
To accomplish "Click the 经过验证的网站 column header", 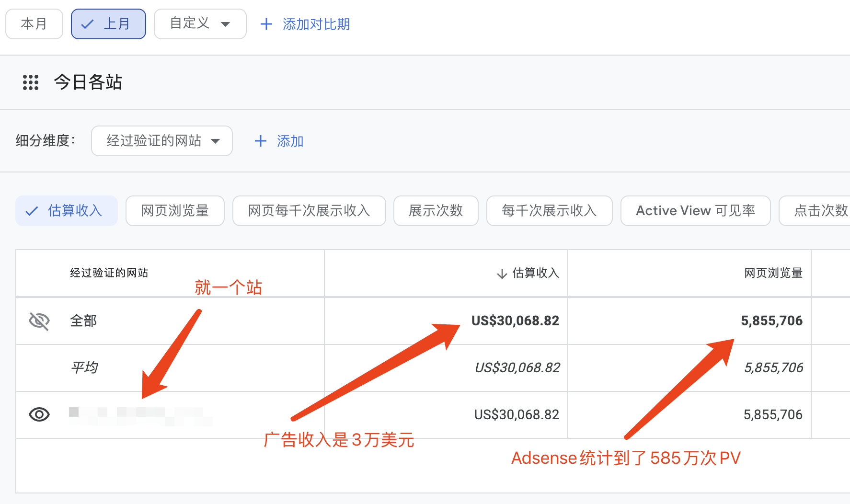I will click(109, 273).
